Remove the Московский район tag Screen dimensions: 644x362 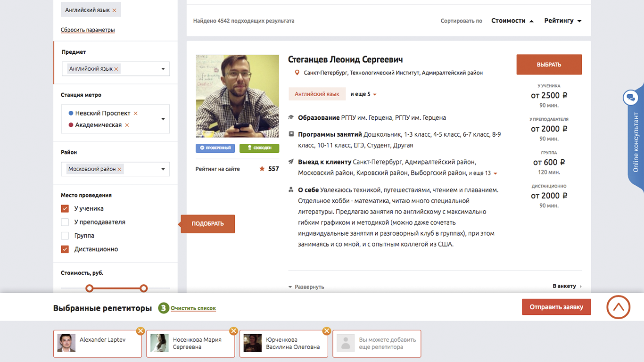point(119,169)
